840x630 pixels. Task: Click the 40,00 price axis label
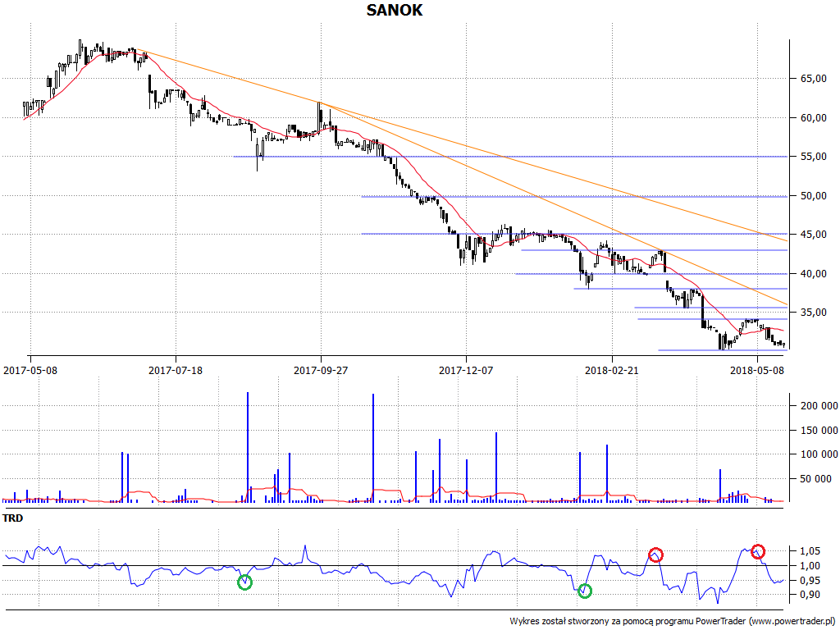tap(813, 274)
